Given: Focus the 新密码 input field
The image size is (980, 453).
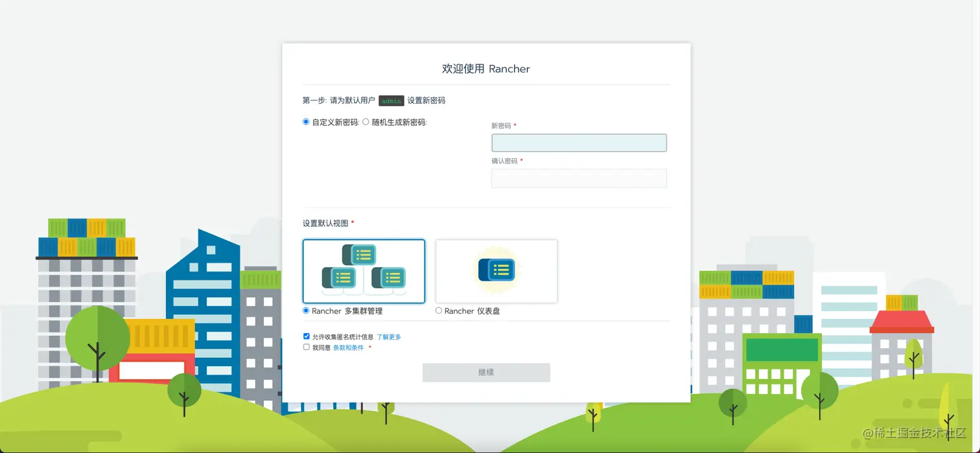Looking at the screenshot, I should pyautogui.click(x=579, y=143).
